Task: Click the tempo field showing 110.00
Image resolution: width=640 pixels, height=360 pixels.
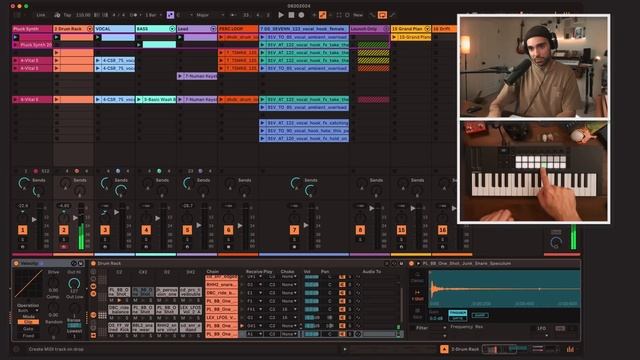Action: pyautogui.click(x=83, y=15)
